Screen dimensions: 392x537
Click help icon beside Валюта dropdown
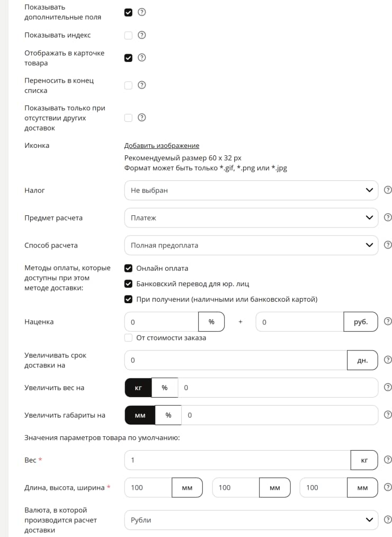click(x=388, y=519)
